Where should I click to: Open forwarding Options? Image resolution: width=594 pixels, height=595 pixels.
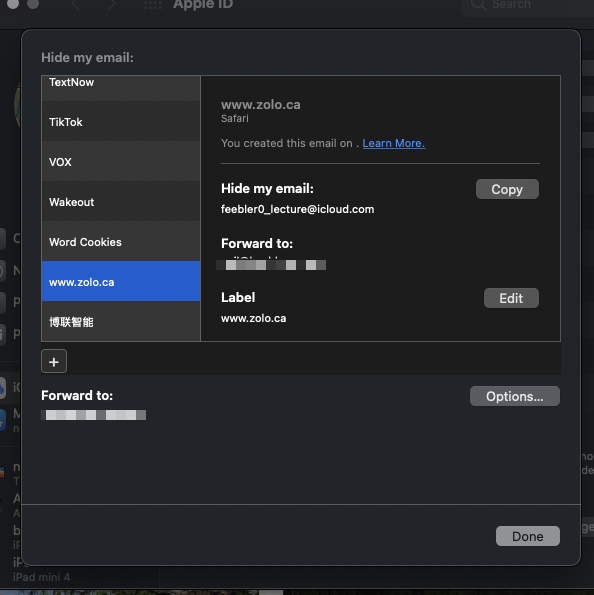click(515, 396)
